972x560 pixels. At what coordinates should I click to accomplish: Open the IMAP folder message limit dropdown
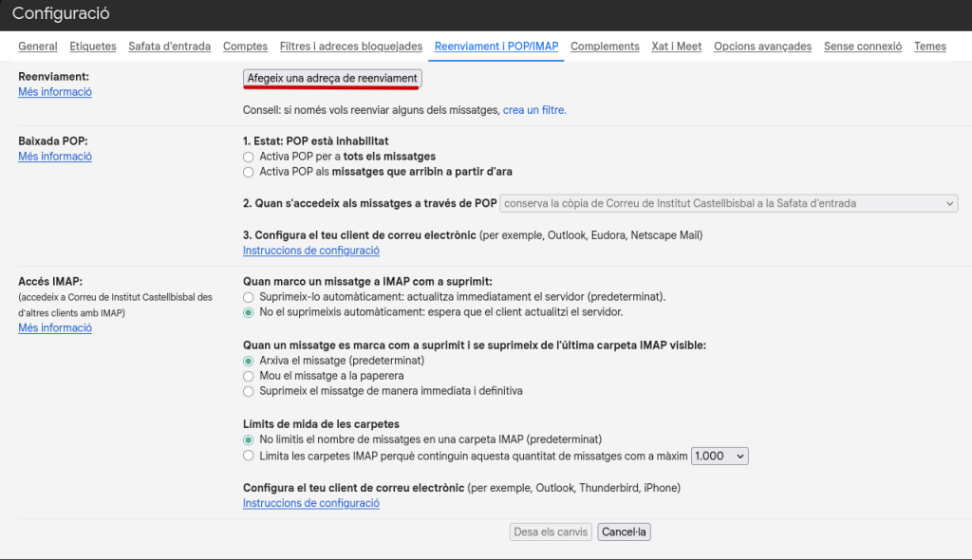tap(720, 457)
